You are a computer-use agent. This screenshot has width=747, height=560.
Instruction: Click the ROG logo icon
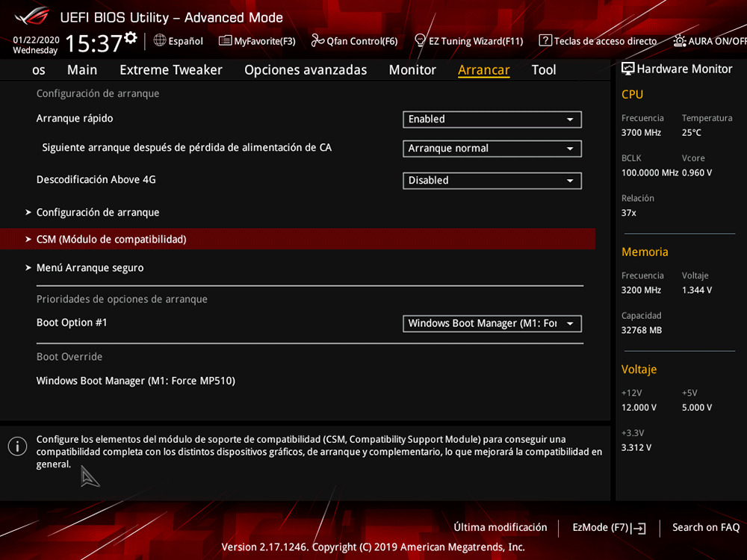click(31, 16)
